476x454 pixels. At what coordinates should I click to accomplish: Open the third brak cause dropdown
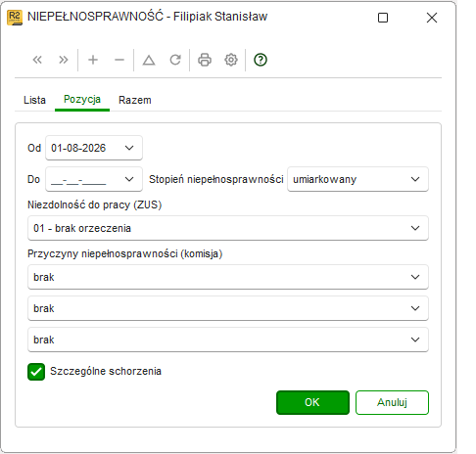pos(228,340)
